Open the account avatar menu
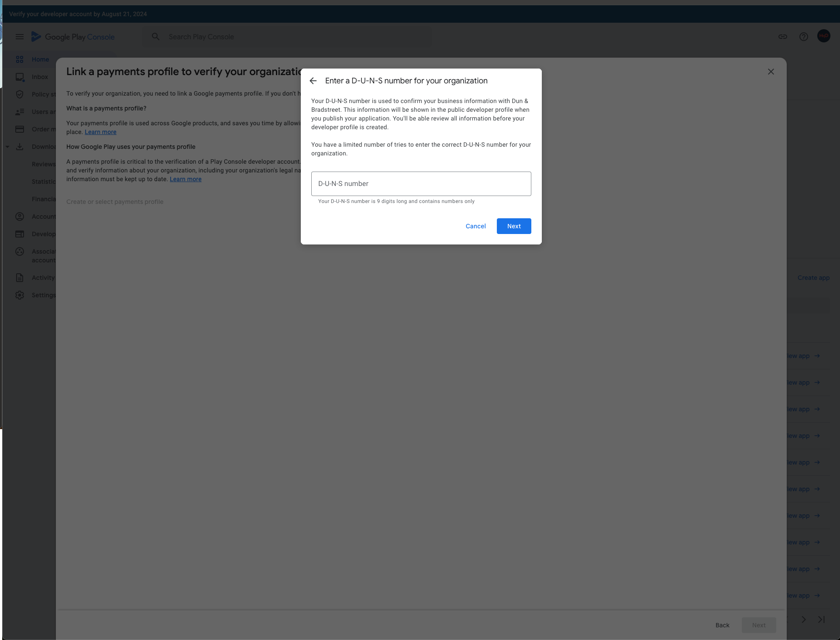 (x=824, y=36)
